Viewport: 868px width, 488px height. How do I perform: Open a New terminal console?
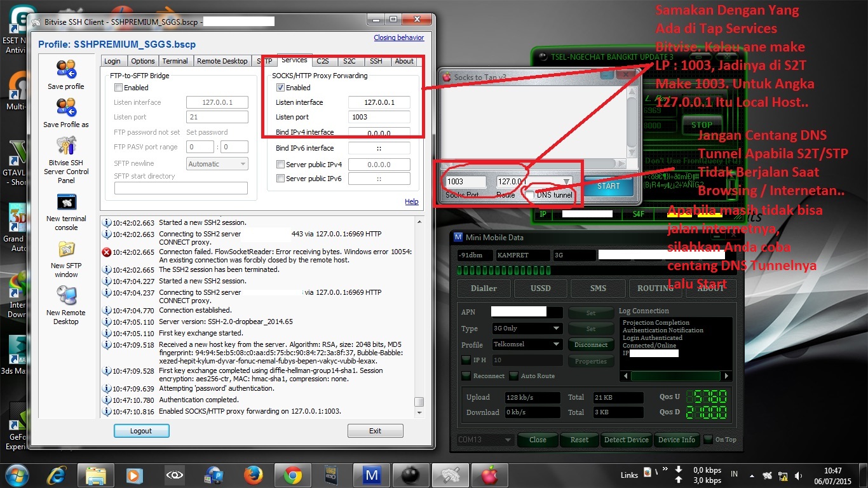[66, 203]
